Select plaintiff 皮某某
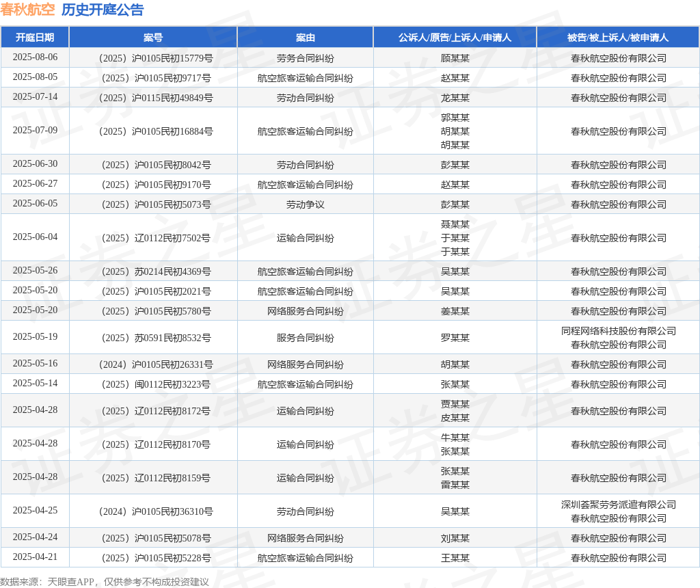The image size is (700, 588). 455,418
